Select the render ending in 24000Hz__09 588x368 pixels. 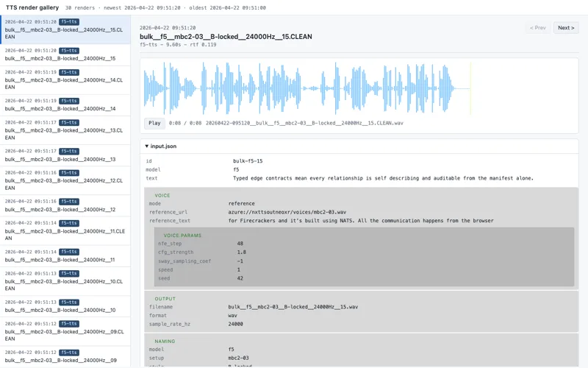pyautogui.click(x=65, y=357)
